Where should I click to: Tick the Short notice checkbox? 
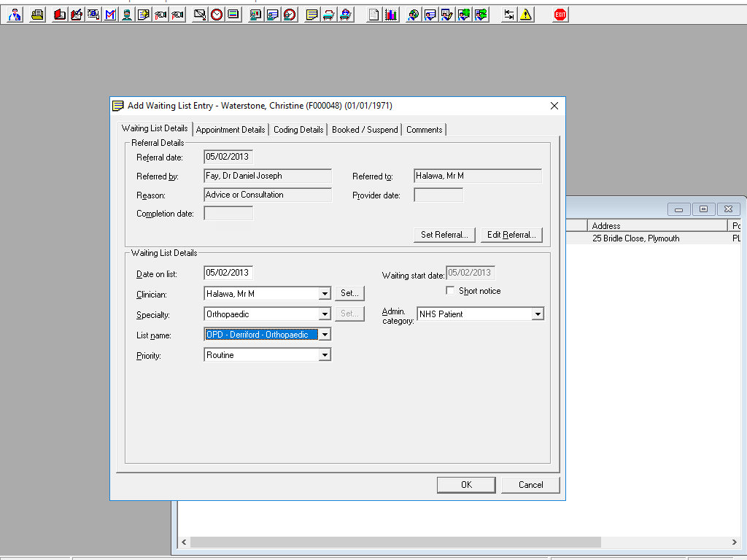[449, 290]
